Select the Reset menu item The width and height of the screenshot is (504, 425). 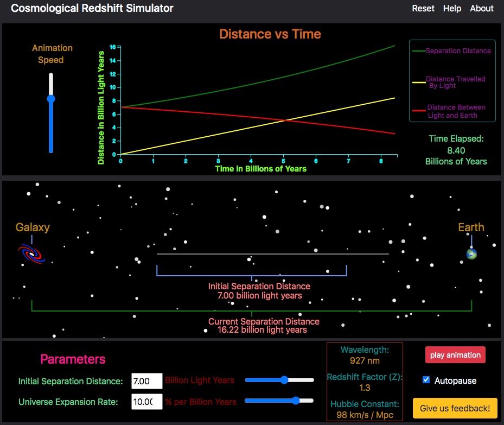(x=423, y=8)
